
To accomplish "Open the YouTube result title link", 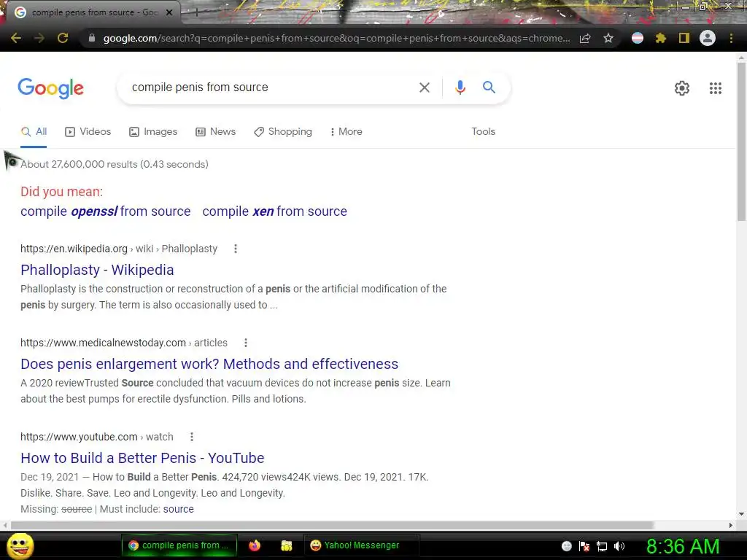I will (142, 458).
